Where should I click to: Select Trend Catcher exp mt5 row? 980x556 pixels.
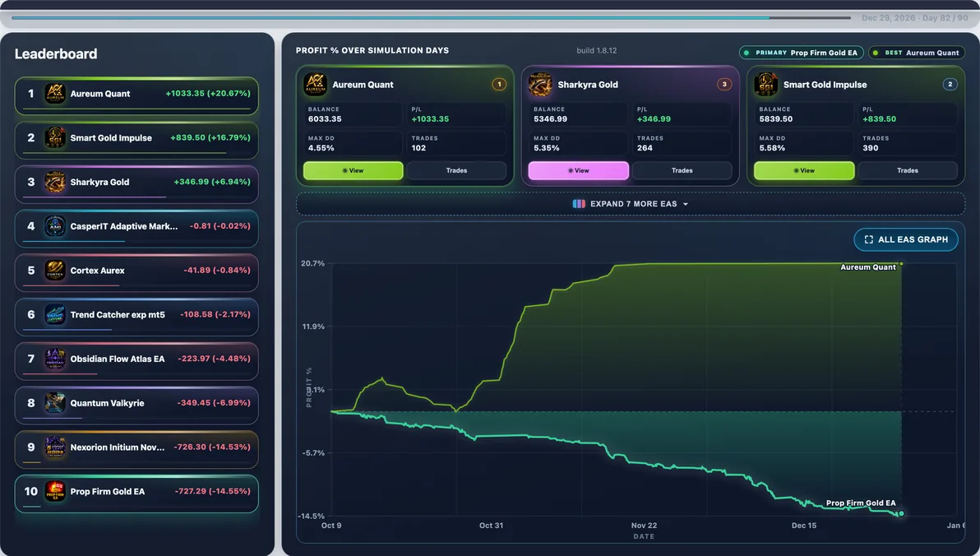coord(136,317)
